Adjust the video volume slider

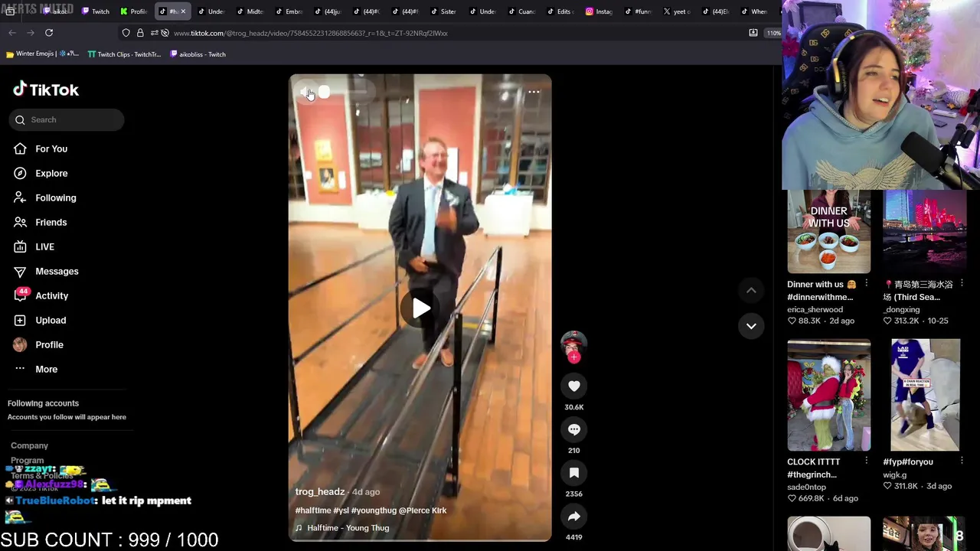pyautogui.click(x=345, y=92)
